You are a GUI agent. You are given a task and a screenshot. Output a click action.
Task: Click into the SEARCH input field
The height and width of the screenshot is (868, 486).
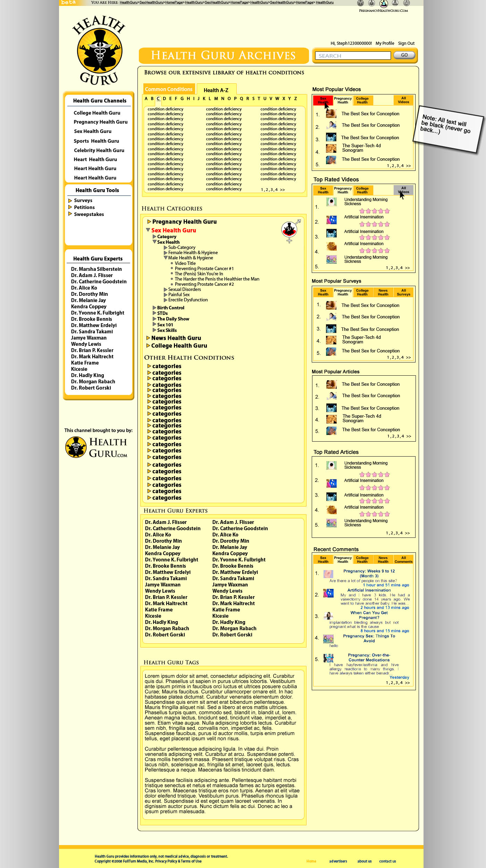pos(353,56)
